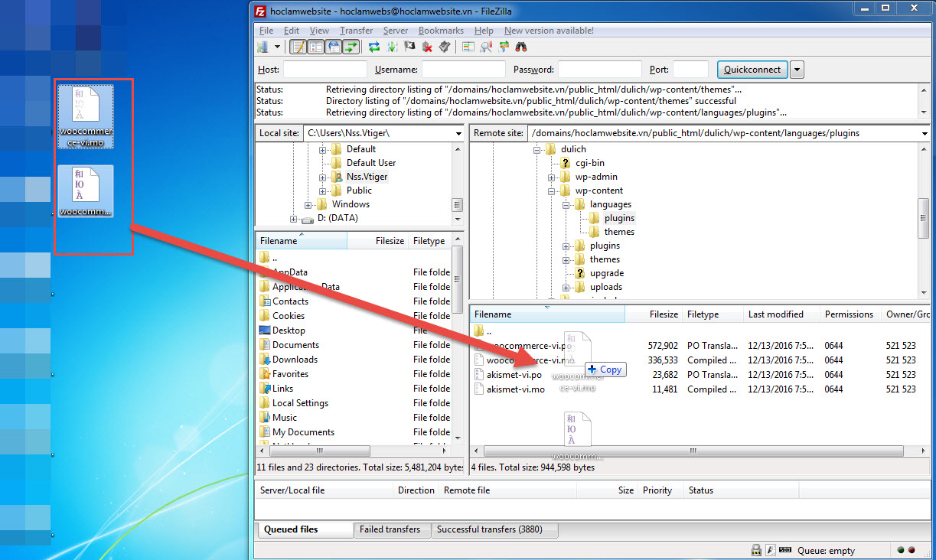Image resolution: width=936 pixels, height=560 pixels.
Task: Open the Quickconnect history dropdown arrow
Action: pos(797,70)
